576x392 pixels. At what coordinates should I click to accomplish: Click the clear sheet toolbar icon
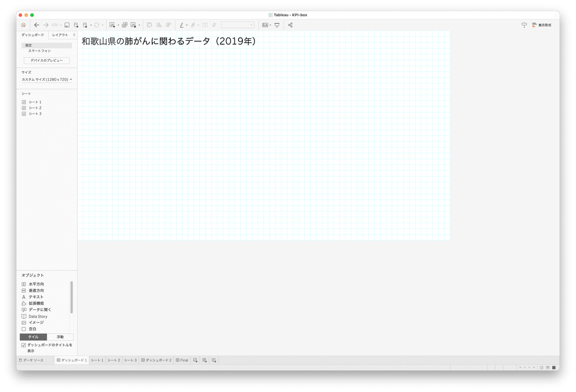point(134,25)
